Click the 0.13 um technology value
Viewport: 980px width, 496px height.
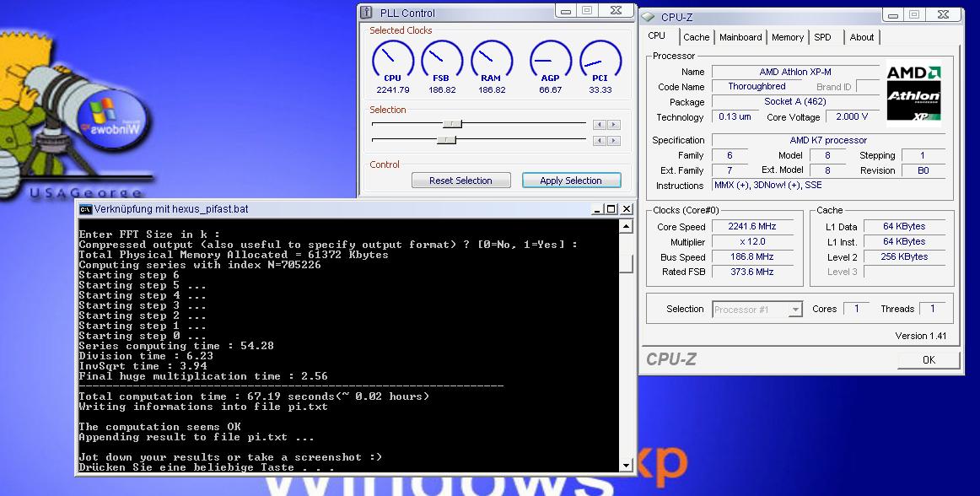pyautogui.click(x=735, y=117)
